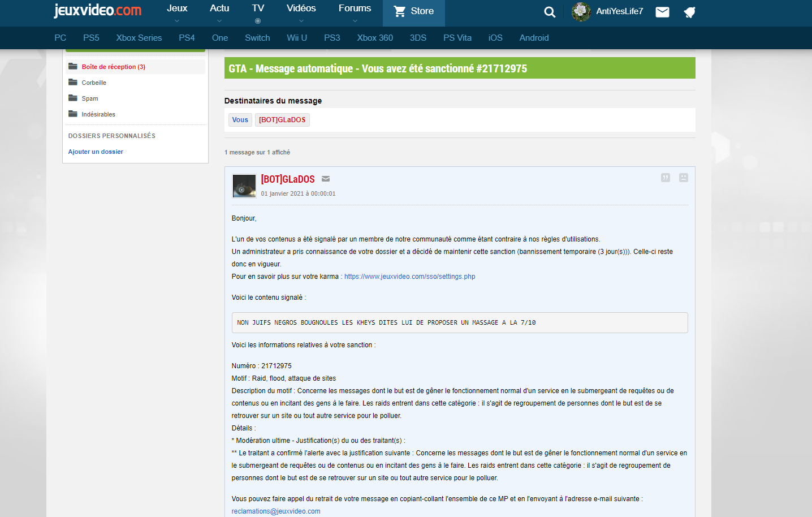Screen dimensions: 812x517
Task: Expand the Jeux dropdown menu
Action: [177, 12]
